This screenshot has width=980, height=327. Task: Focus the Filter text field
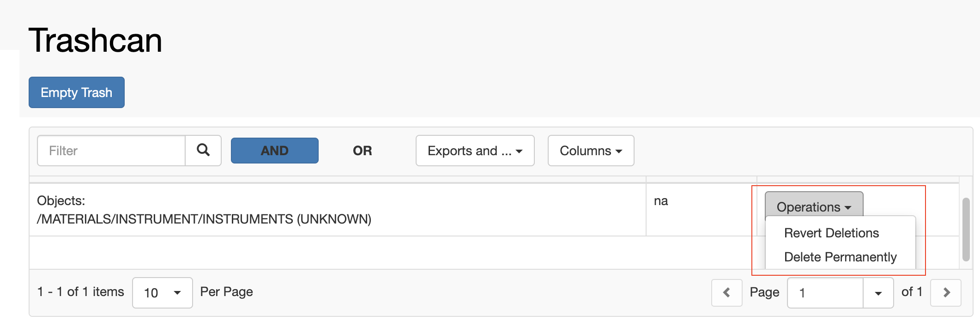click(x=111, y=151)
